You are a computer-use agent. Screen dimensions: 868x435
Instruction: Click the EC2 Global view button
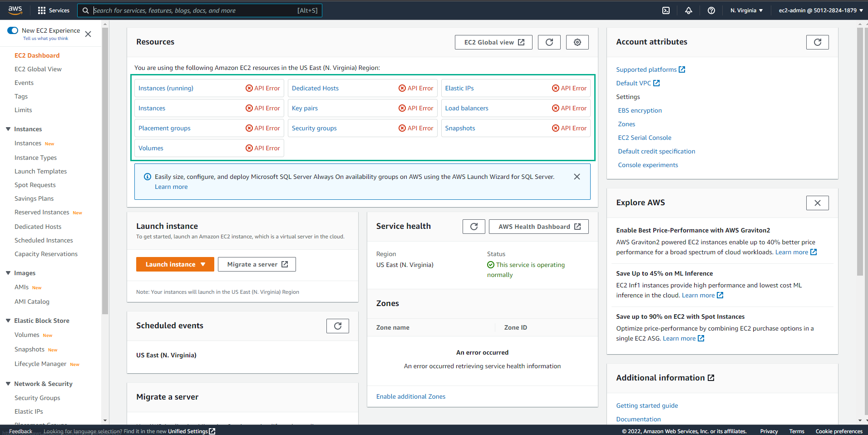493,42
